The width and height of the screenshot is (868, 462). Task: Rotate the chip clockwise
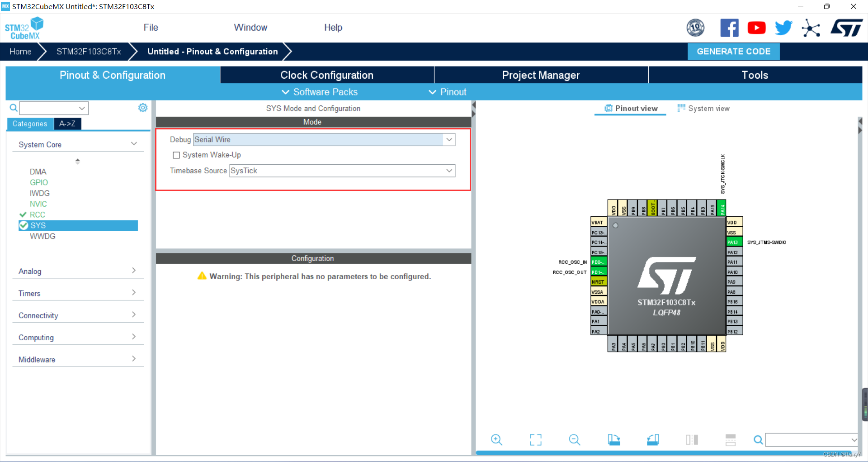click(x=613, y=439)
